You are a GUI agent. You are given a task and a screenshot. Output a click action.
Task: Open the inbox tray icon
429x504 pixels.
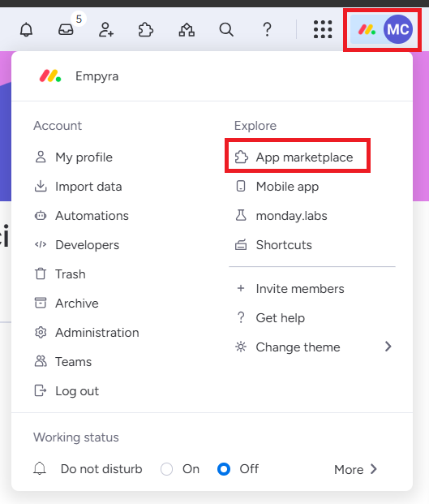coord(66,30)
